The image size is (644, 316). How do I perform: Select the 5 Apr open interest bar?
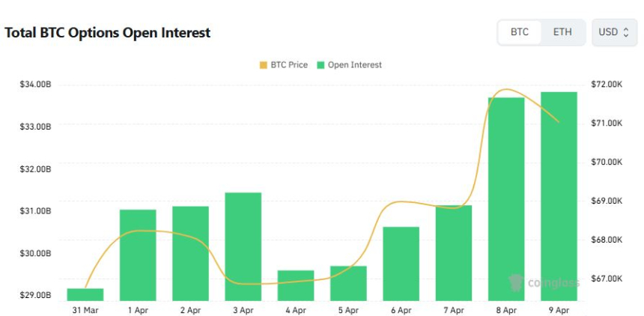coord(348,282)
